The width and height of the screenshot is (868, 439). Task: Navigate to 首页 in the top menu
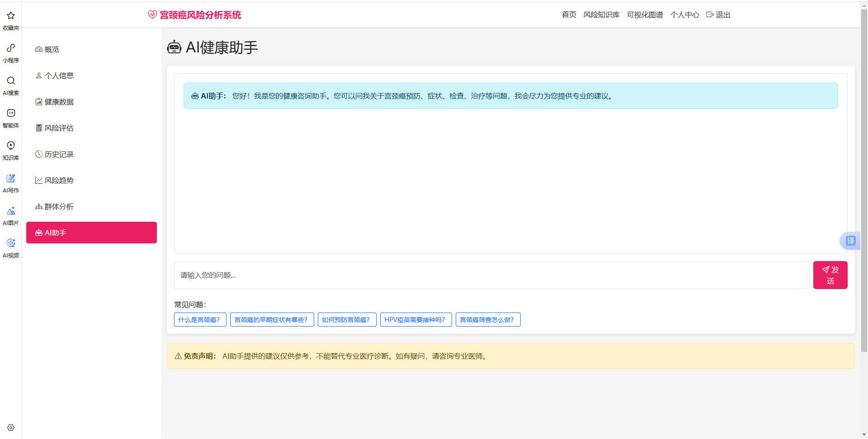568,14
